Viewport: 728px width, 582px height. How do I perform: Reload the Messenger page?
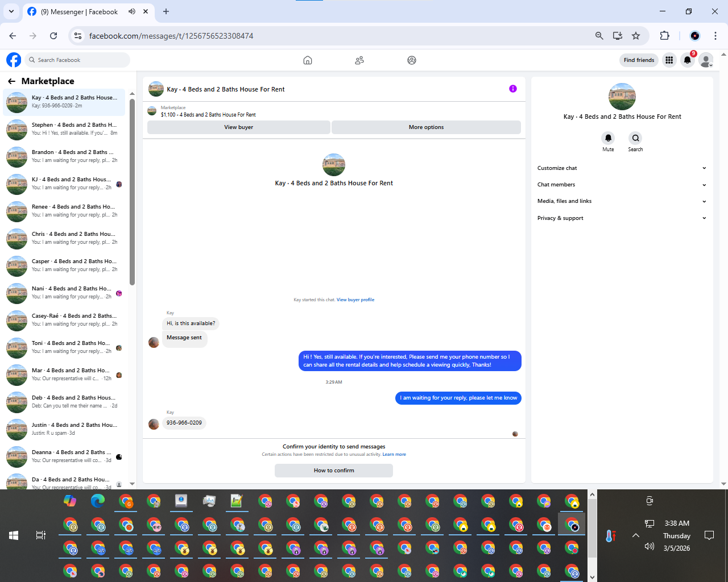click(53, 36)
